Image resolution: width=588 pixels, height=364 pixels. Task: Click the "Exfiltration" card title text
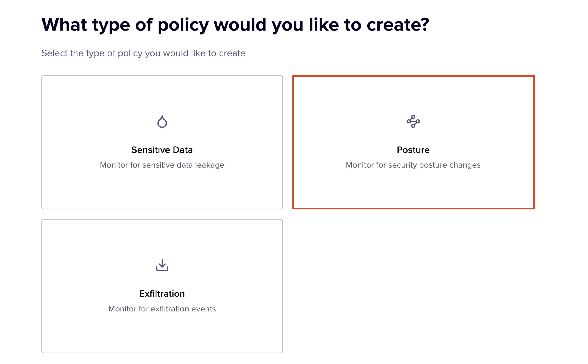pyautogui.click(x=162, y=294)
